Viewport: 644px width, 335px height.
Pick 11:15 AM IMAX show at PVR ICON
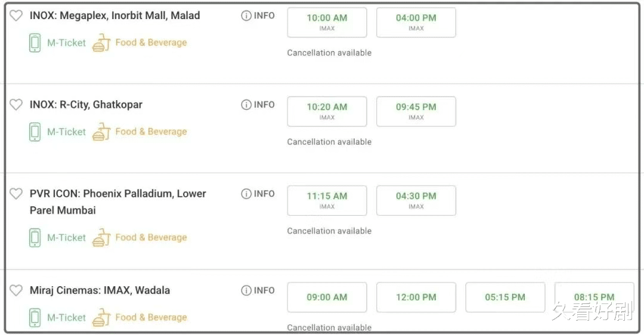coord(327,200)
